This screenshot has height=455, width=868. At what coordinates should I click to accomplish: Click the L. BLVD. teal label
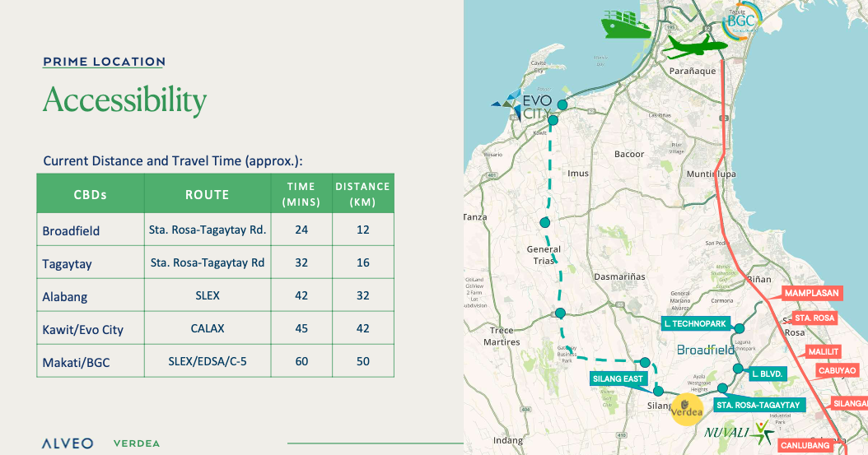[768, 374]
